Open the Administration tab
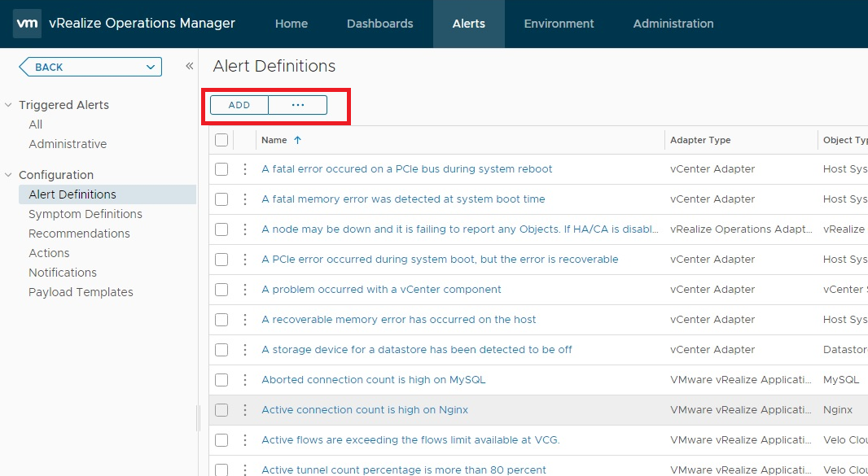The width and height of the screenshot is (868, 476). tap(673, 24)
